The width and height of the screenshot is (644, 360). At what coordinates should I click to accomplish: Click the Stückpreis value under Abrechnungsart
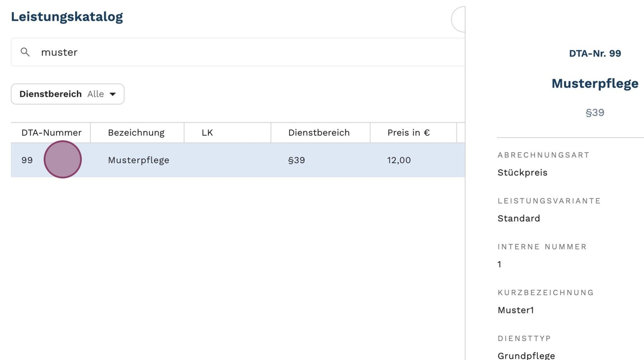pyautogui.click(x=522, y=173)
